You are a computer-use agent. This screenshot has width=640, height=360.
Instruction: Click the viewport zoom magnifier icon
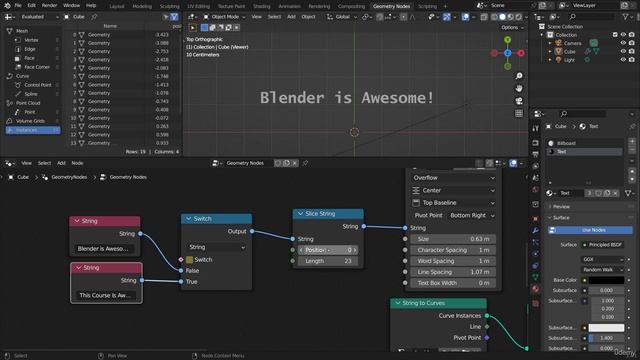[x=519, y=76]
